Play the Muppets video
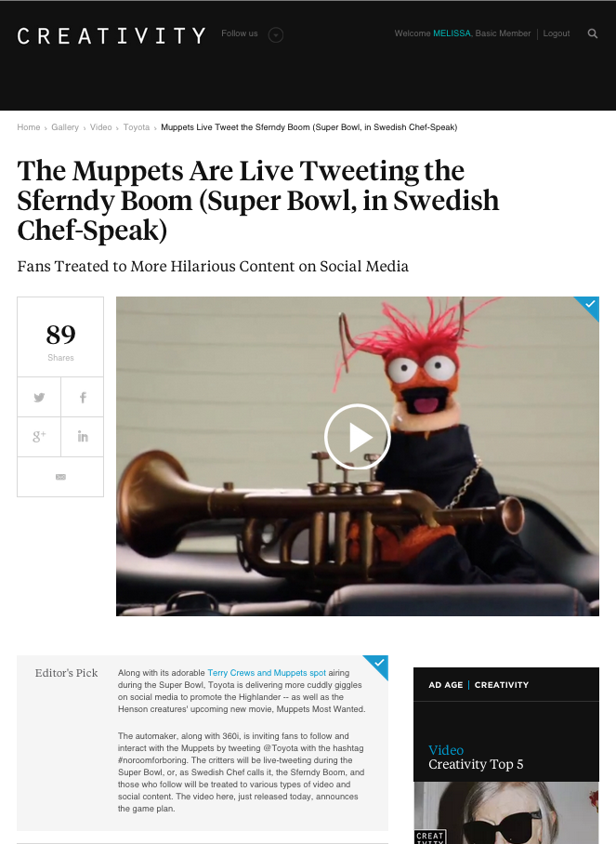Screen dimensions: 616x844 357,437
